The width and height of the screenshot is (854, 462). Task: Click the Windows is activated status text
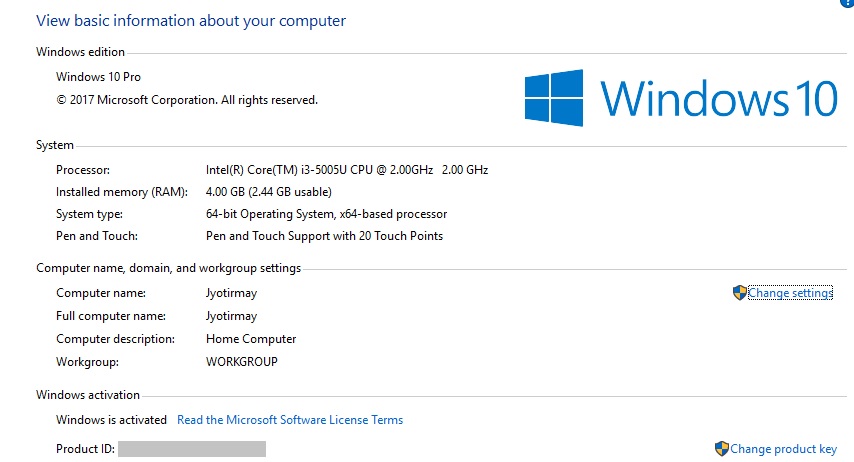(x=111, y=420)
